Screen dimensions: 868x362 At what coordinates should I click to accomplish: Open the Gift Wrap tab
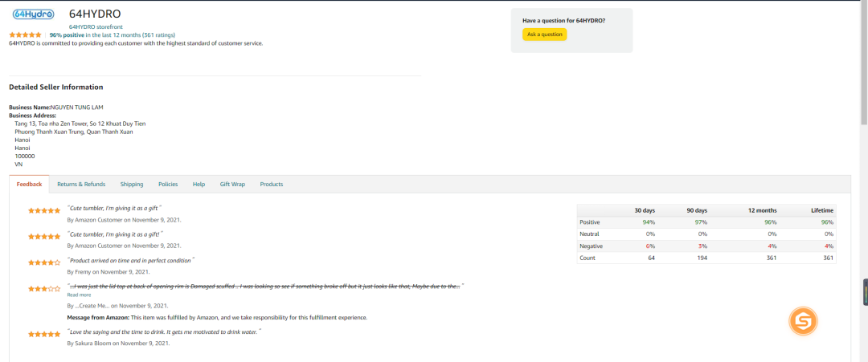pyautogui.click(x=232, y=184)
